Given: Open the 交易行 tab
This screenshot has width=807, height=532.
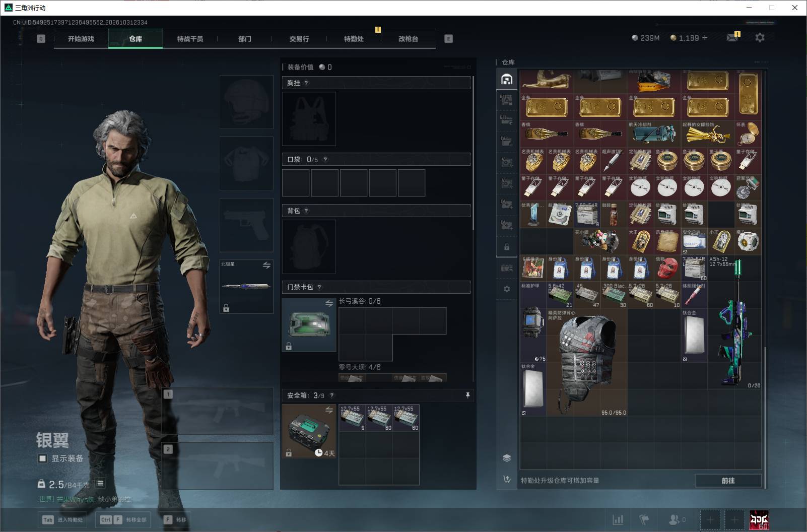Looking at the screenshot, I should pyautogui.click(x=299, y=39).
